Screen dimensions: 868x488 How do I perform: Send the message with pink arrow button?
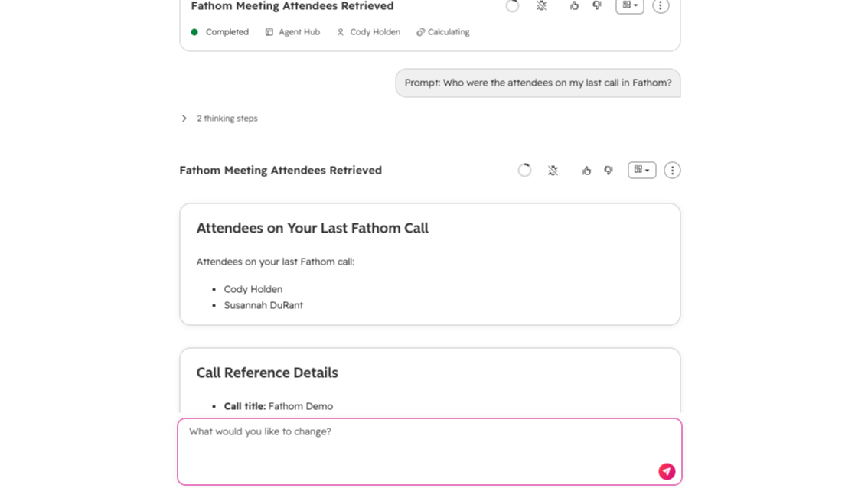click(667, 471)
